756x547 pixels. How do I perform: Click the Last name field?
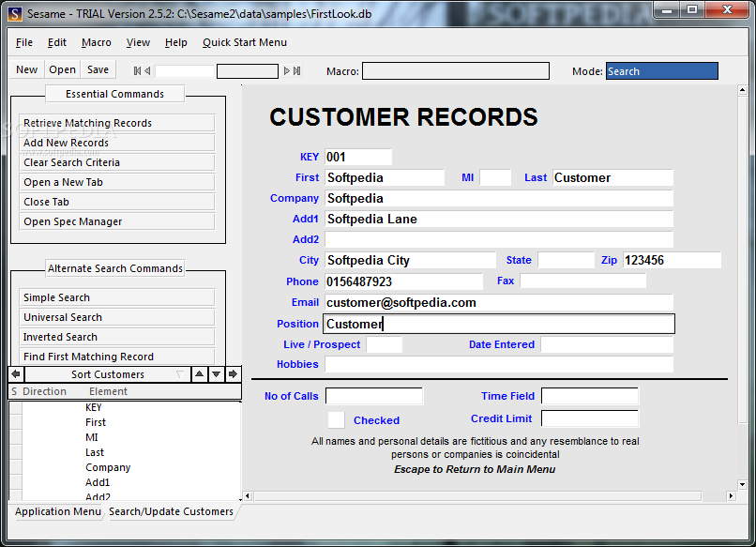[x=612, y=177]
